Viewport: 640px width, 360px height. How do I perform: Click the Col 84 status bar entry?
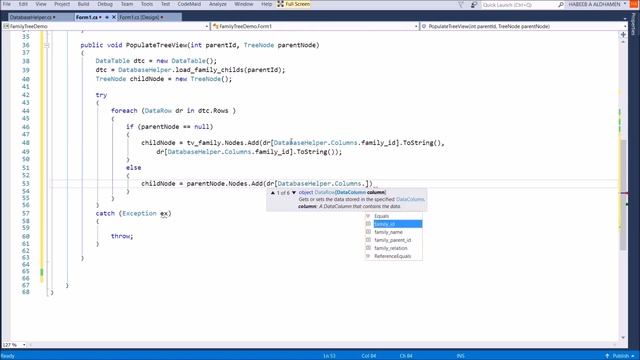point(369,356)
